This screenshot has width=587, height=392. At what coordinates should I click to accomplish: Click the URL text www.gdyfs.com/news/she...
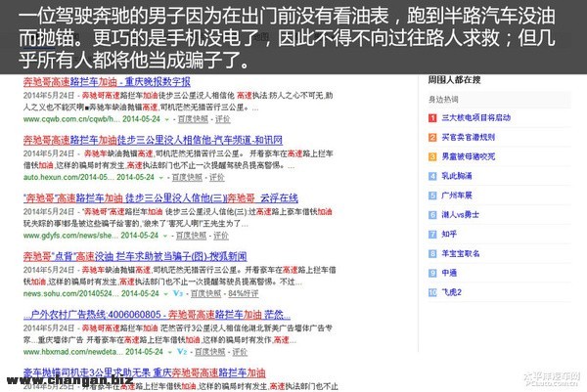pos(70,236)
